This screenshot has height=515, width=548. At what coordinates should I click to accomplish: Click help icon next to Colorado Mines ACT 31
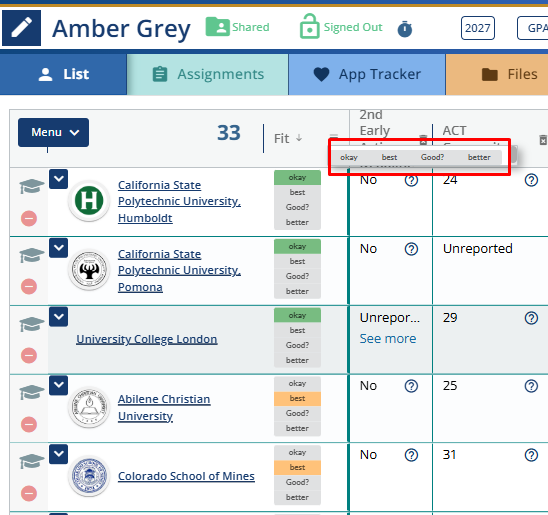tap(531, 455)
